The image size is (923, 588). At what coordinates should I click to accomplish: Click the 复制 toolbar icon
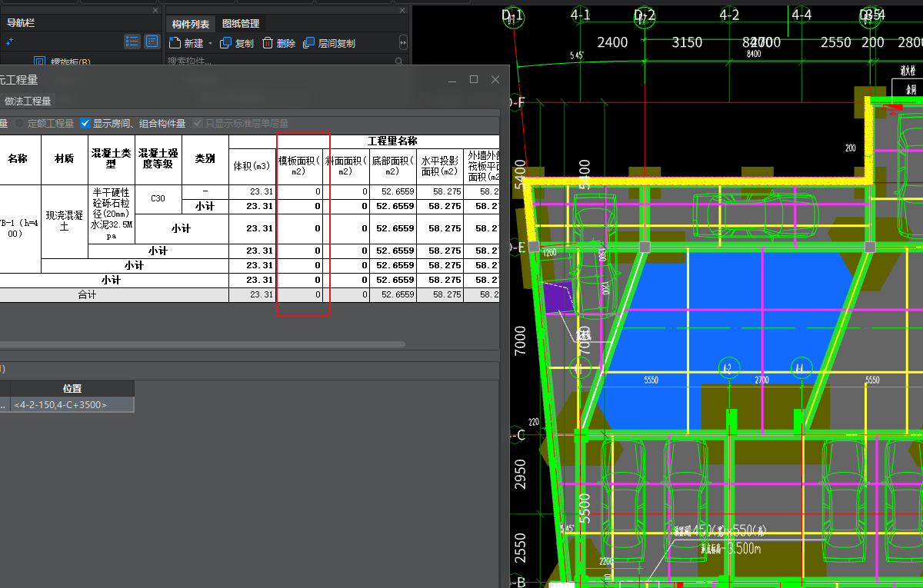[x=225, y=43]
